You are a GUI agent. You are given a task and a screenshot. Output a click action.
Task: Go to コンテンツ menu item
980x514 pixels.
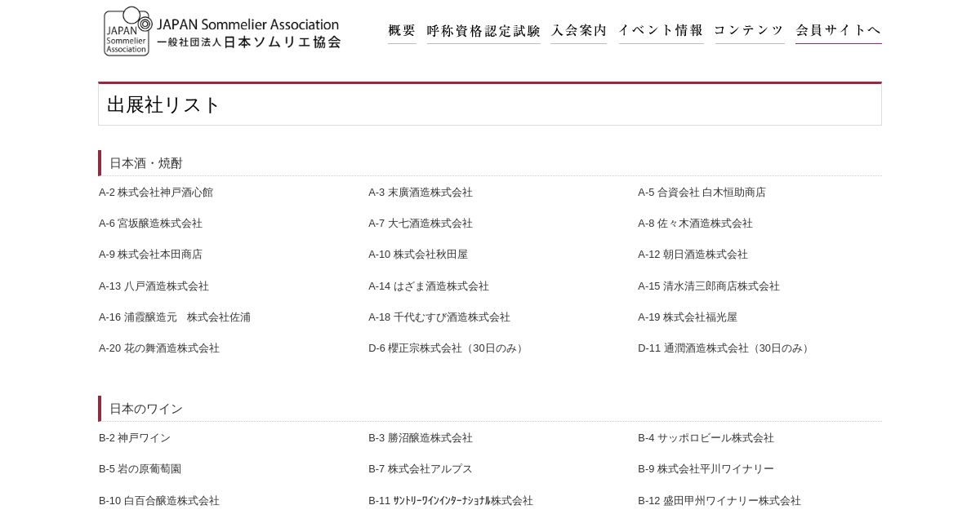coord(749,31)
